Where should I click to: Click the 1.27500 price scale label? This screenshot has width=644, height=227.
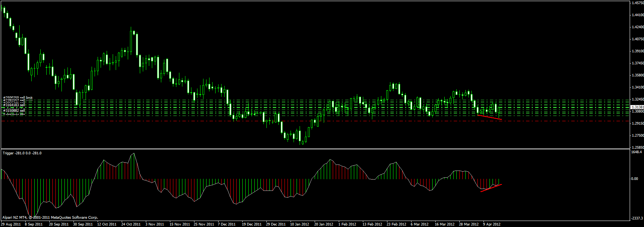637,136
